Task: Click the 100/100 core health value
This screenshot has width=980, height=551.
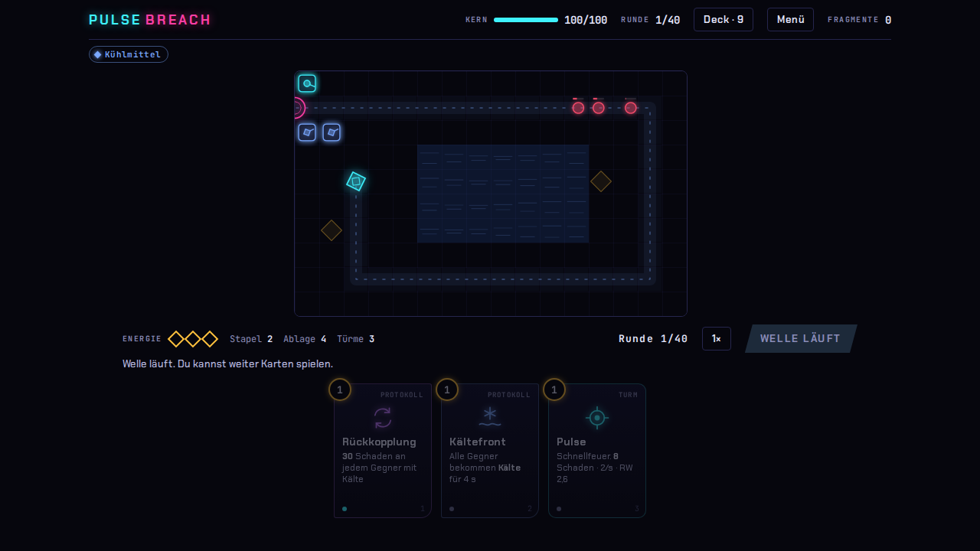Action: point(586,20)
